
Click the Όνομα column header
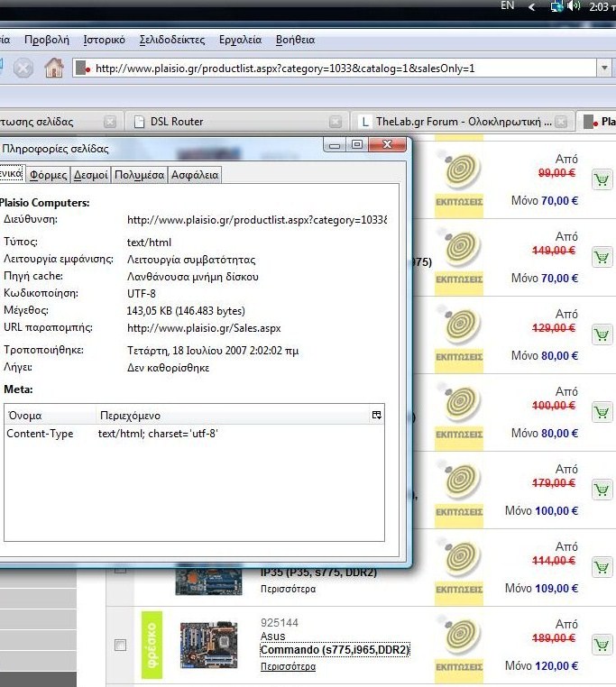tap(50, 416)
